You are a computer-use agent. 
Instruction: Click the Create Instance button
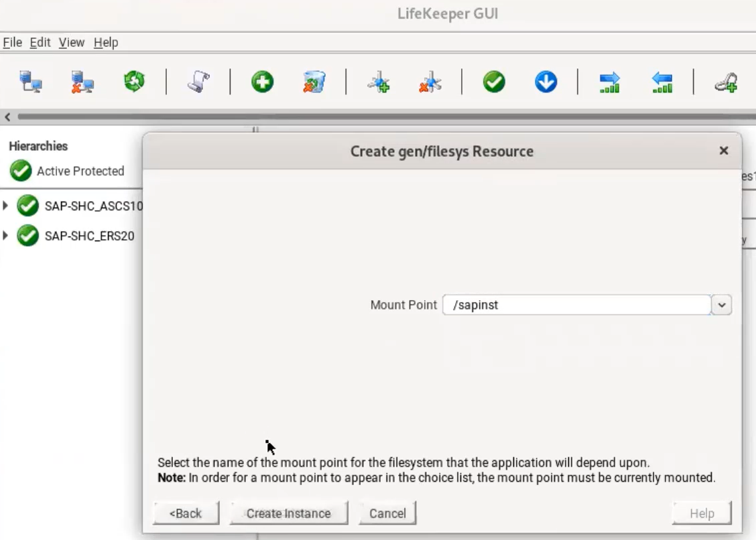point(289,513)
